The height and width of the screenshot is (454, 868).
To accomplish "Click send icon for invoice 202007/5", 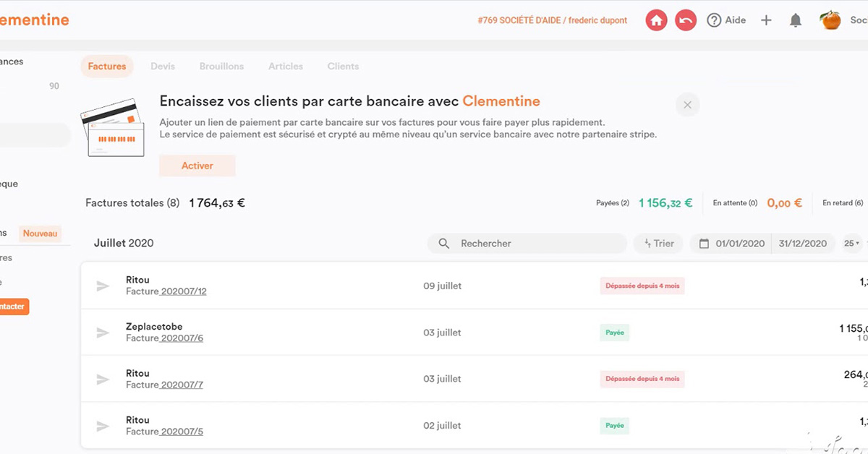I will 103,426.
